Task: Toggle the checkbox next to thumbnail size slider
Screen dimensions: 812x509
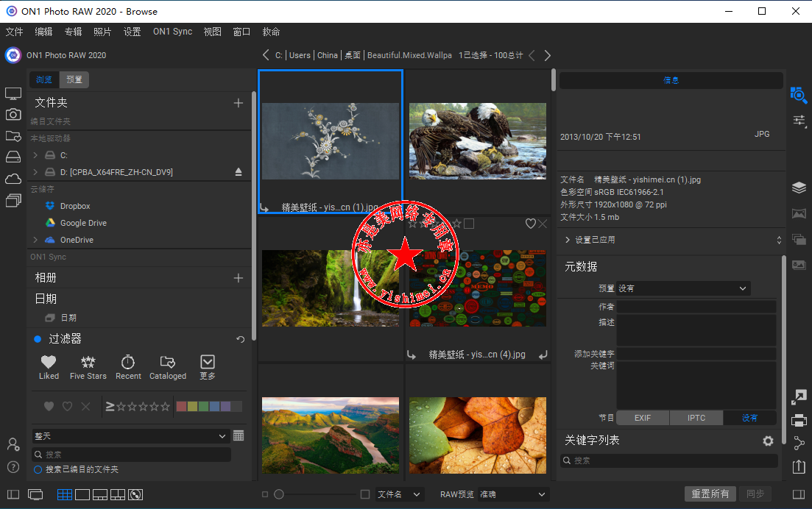Action: (365, 494)
